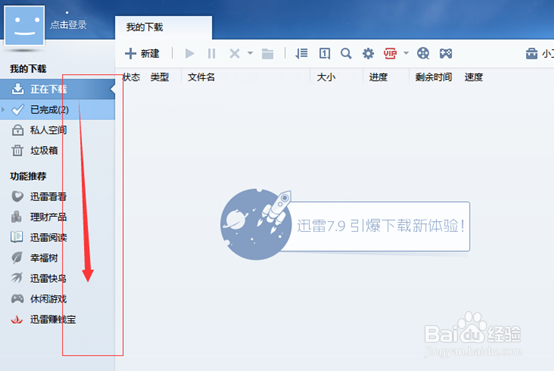This screenshot has width=554, height=371.
Task: Select 已完成(2) in the sidebar
Action: click(x=58, y=110)
